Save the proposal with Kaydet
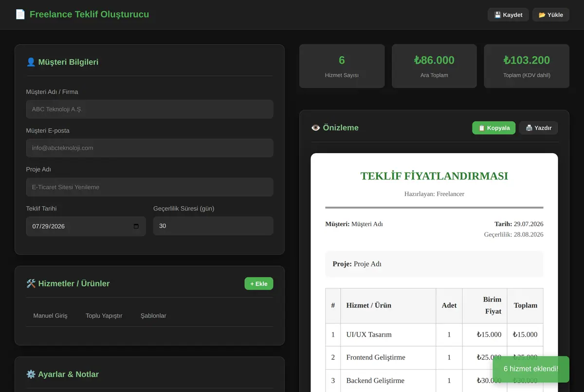Screen dimensions: 584x392 [x=508, y=15]
